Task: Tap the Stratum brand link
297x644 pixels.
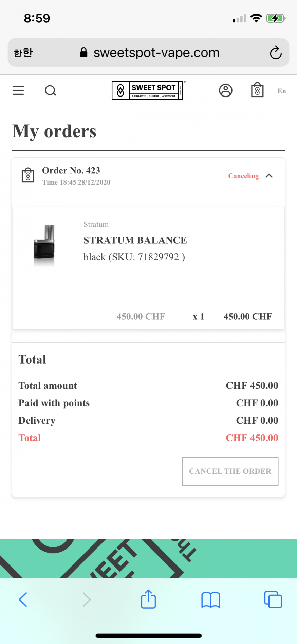Action: [x=96, y=224]
